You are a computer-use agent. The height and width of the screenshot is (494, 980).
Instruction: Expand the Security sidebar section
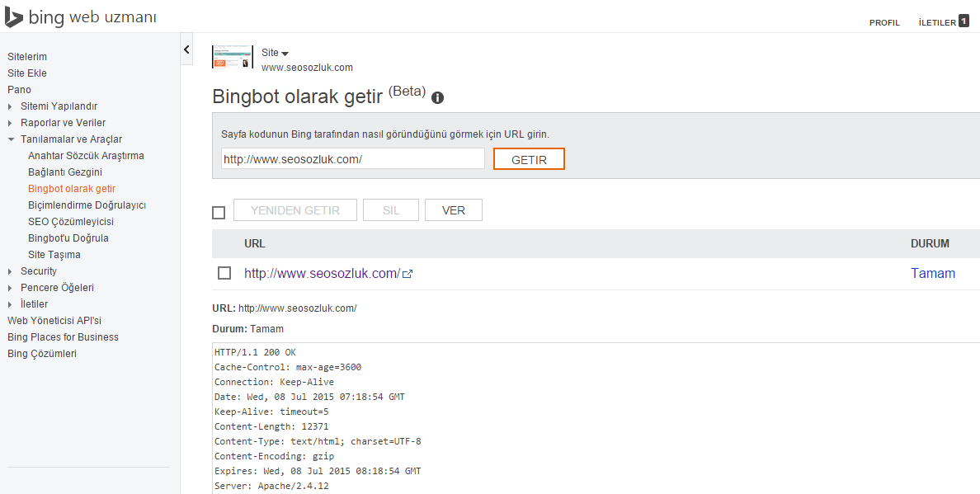pyautogui.click(x=11, y=271)
